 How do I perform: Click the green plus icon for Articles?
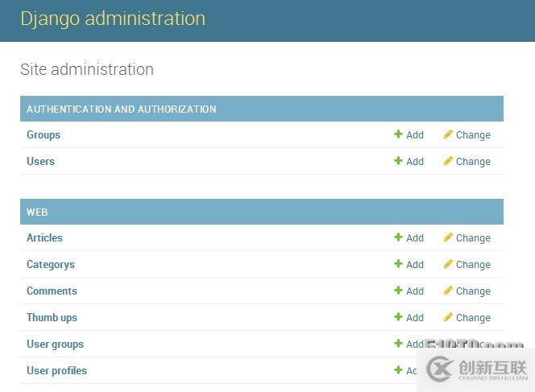pyautogui.click(x=398, y=237)
